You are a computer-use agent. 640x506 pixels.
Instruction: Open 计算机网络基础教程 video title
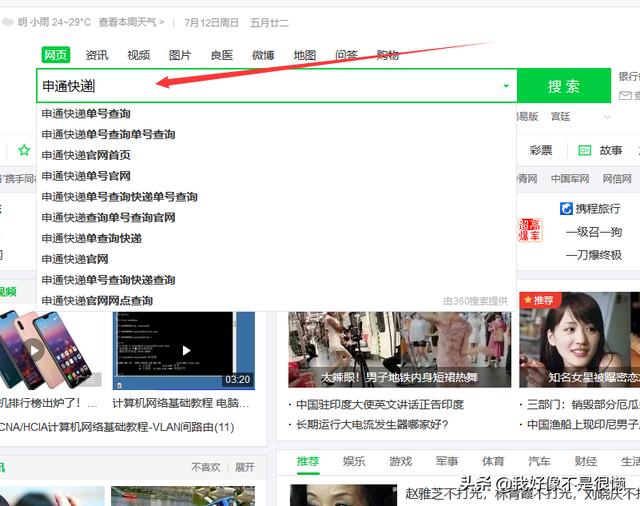(181, 403)
